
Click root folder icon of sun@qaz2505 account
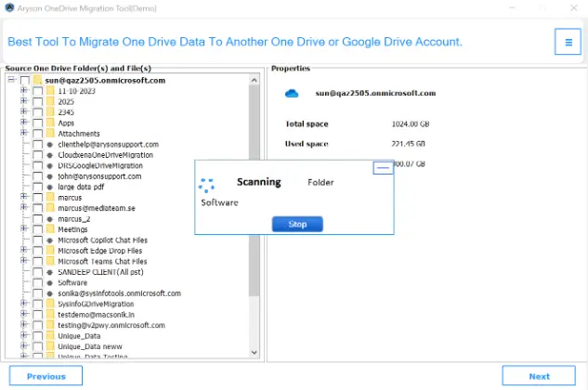(x=37, y=80)
